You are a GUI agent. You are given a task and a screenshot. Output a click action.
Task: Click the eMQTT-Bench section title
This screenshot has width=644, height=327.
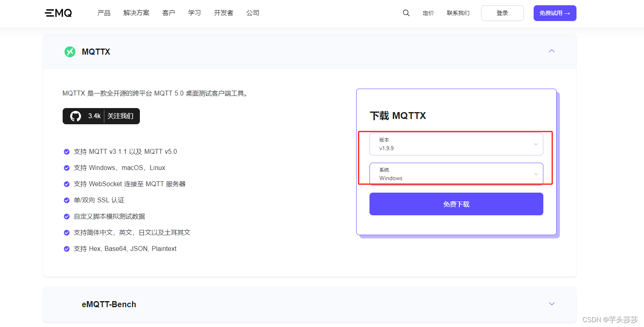click(109, 304)
